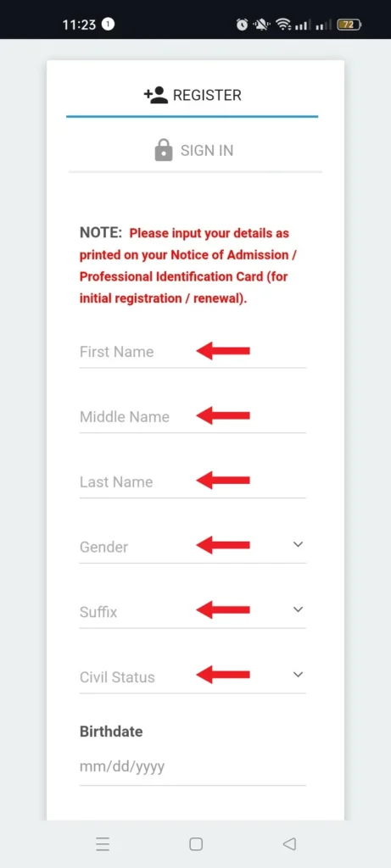Open the Gender selection field
Image resolution: width=391 pixels, height=868 pixels.
pyautogui.click(x=193, y=547)
